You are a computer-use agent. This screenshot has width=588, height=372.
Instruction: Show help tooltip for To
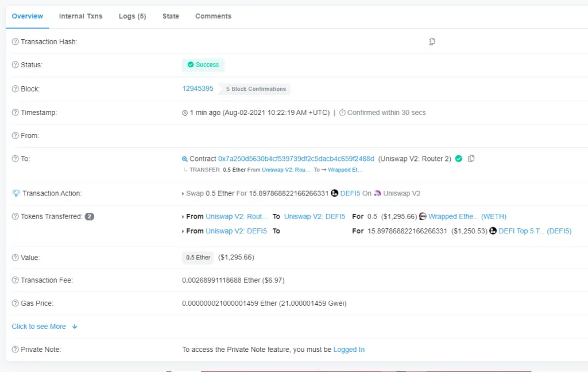15,159
